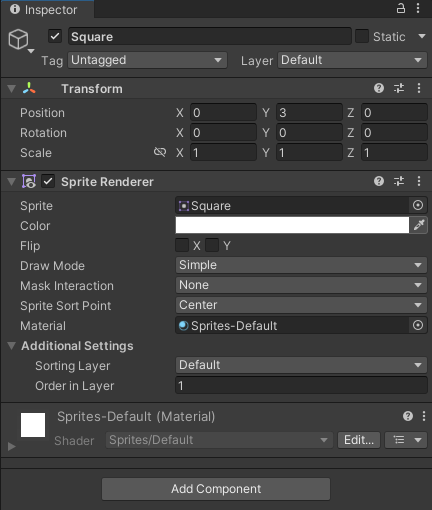
Task: Select the Color eyedropper tool
Action: click(419, 225)
